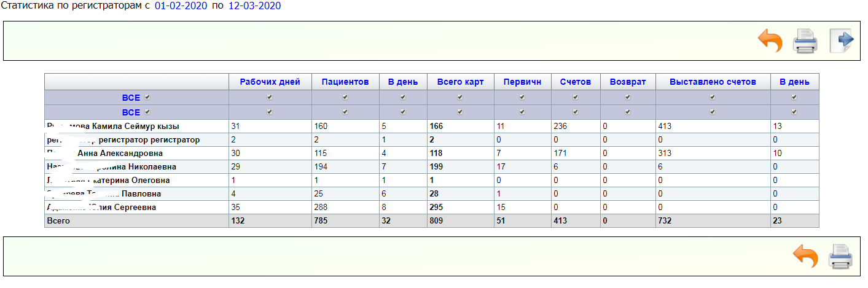Click the export document icon with blue arrow
The height and width of the screenshot is (288, 868).
[x=841, y=41]
